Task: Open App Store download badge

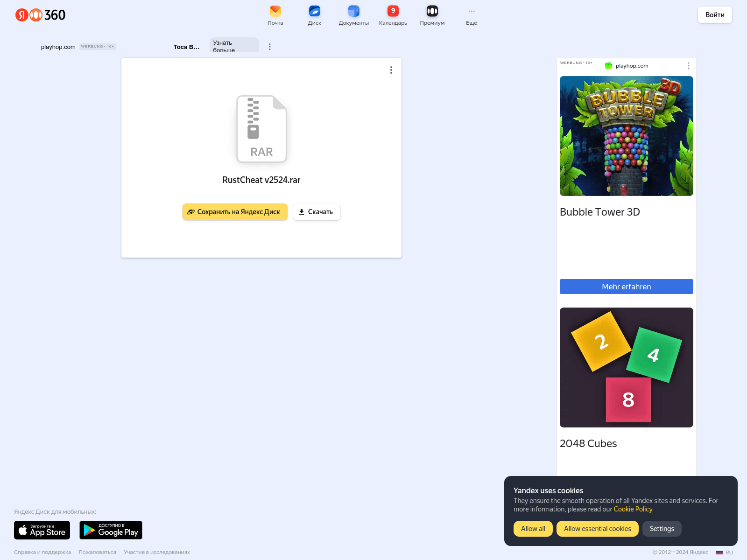Action: (x=42, y=530)
